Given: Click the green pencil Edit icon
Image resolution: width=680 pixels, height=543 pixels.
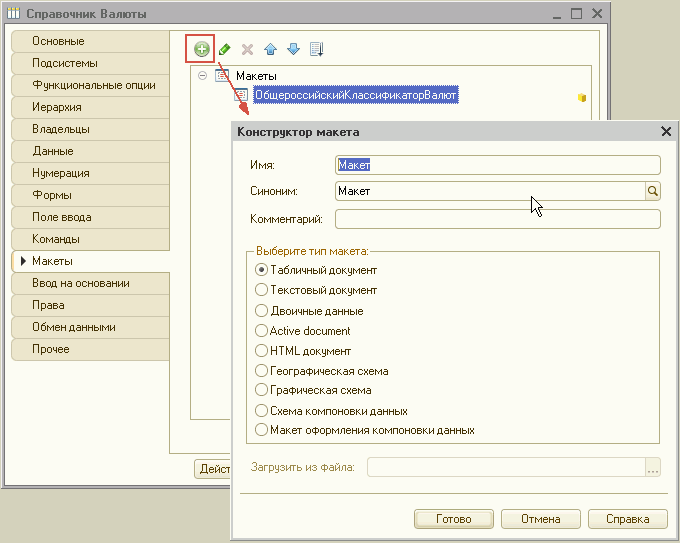Looking at the screenshot, I should (x=225, y=49).
